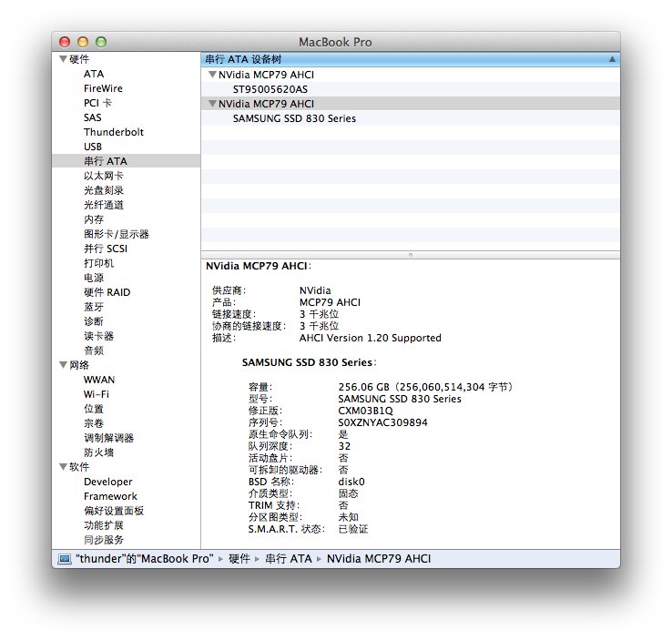Select FireWire in the sidebar
This screenshot has height=640, width=672.
point(103,88)
